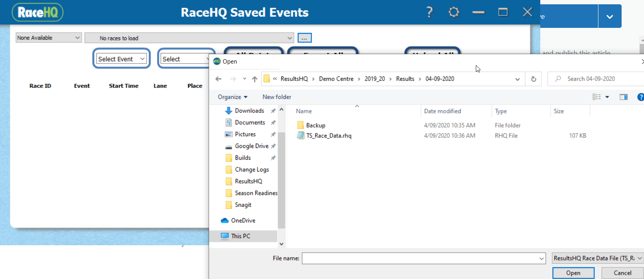The image size is (644, 279).
Task: Expand the File name history dropdown
Action: [541, 258]
